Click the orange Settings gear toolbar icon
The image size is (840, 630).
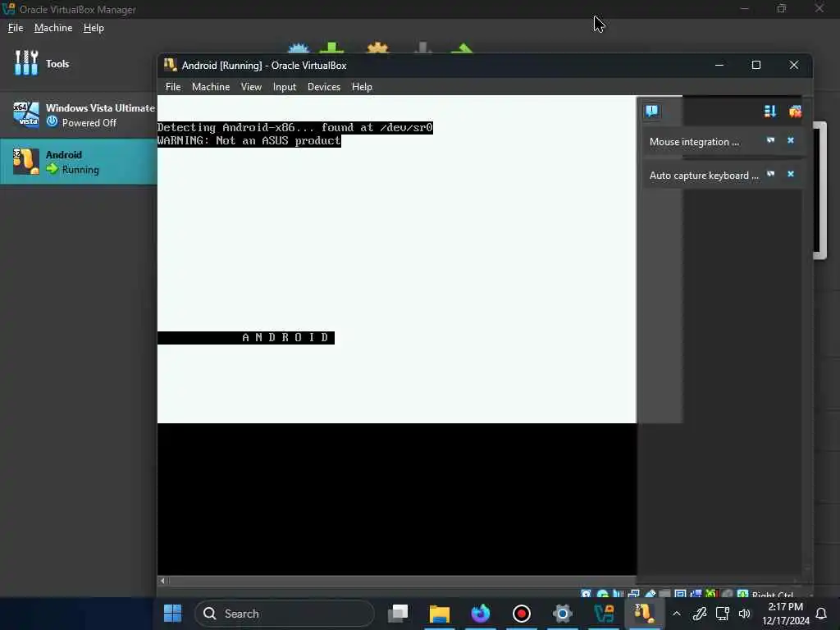coord(377,48)
